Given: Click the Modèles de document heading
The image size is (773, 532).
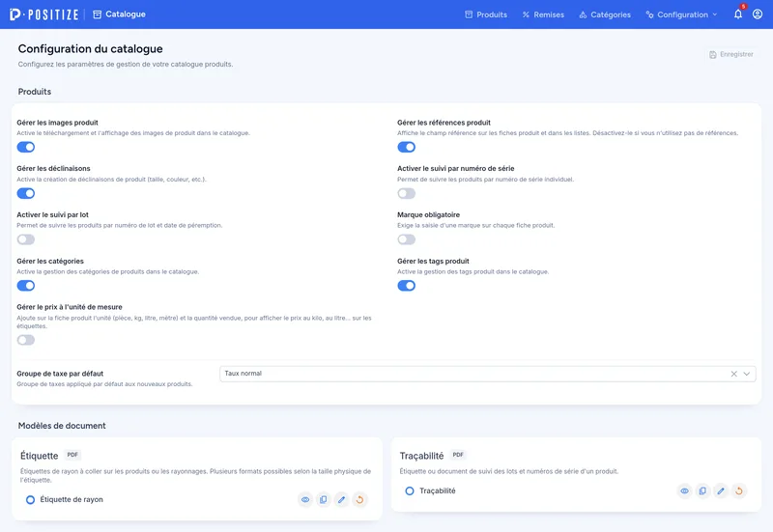Looking at the screenshot, I should coord(62,426).
